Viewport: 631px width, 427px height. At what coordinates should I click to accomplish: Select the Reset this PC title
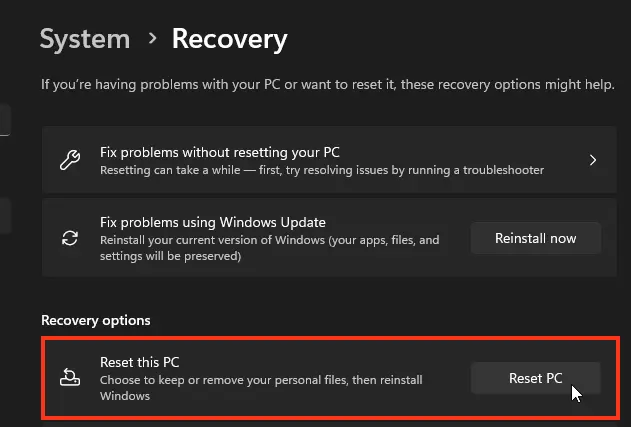tap(139, 361)
